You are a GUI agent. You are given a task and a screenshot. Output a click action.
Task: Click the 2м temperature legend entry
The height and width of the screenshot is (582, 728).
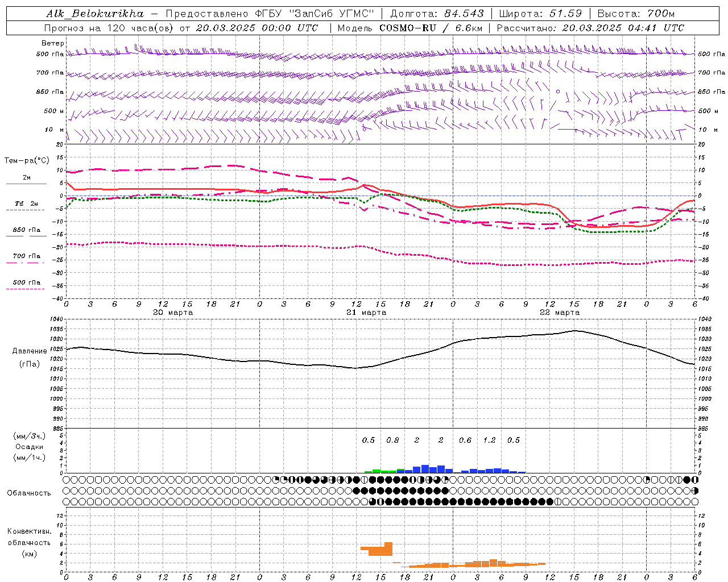(x=27, y=177)
